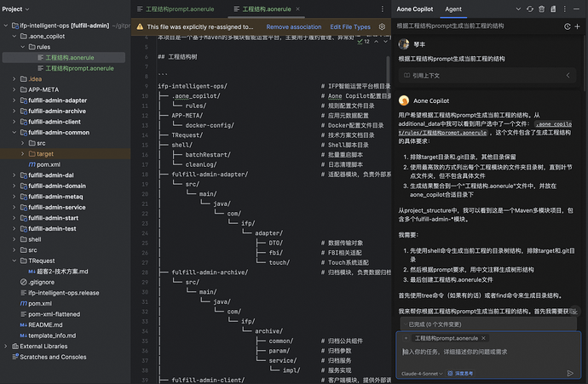Screen dimensions: 588x384
Task: Open the Claude-4-Sonnet model dropdown
Action: click(422, 374)
